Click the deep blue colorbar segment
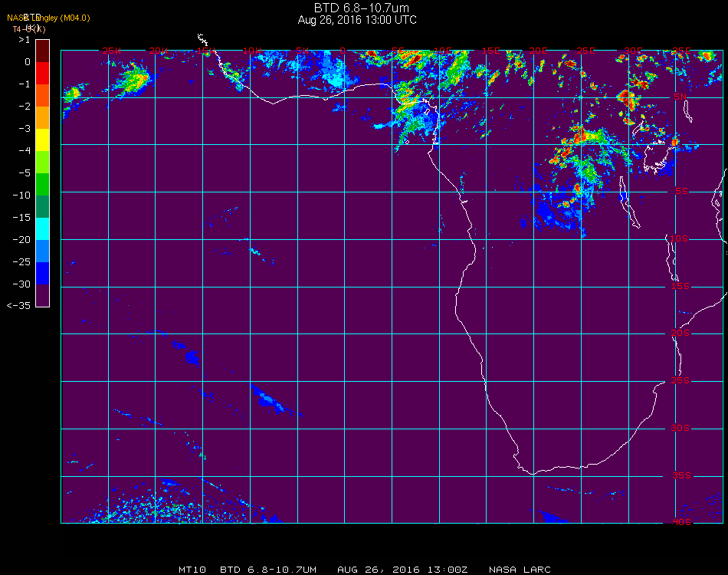 [x=42, y=273]
